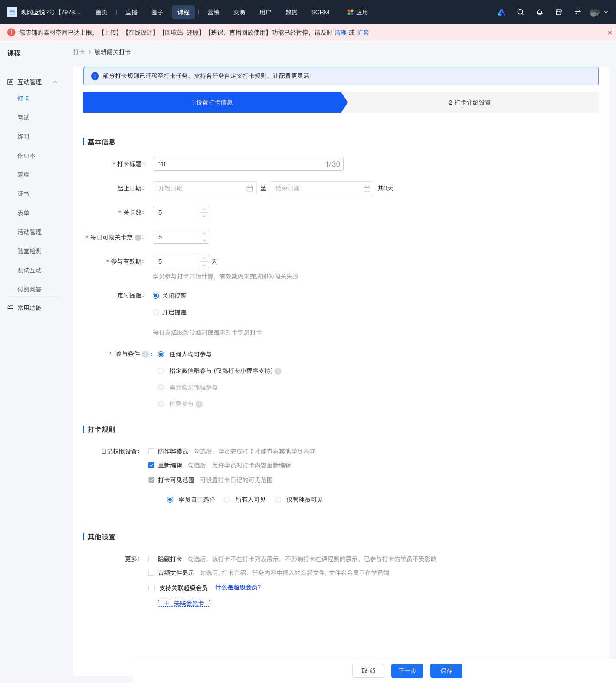
Task: Check 支持关联超级会员 checkbox
Action: coord(151,588)
